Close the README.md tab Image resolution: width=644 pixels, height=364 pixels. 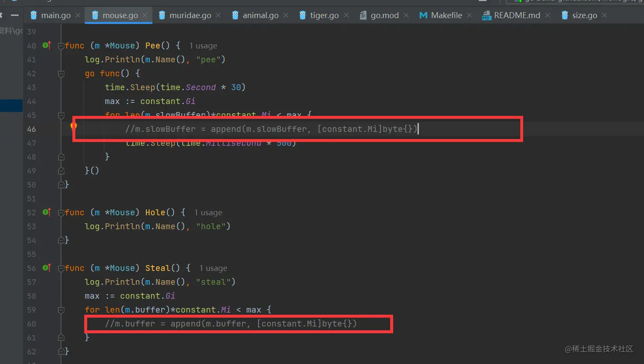[x=547, y=15]
